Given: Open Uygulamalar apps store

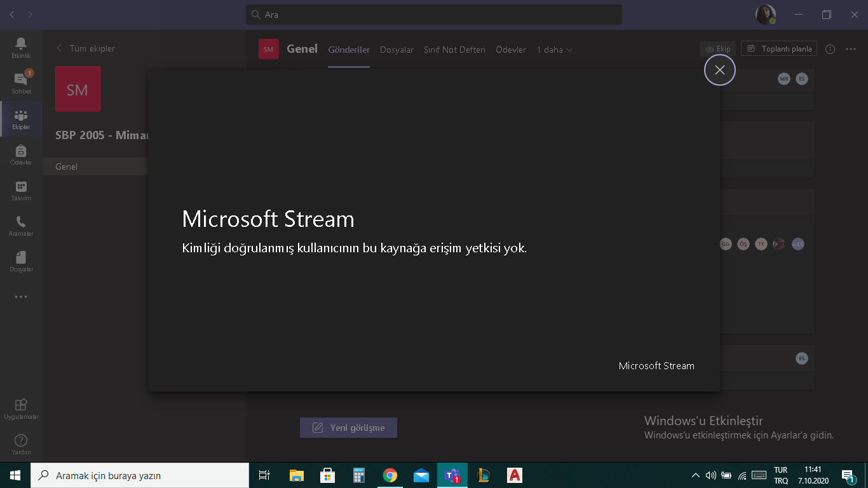Looking at the screenshot, I should tap(21, 409).
